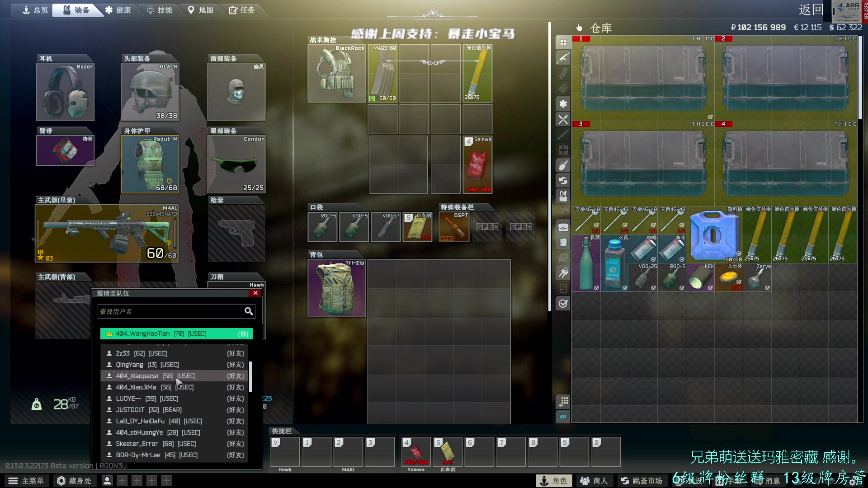Select THICC case number 3 in stash
The image size is (868, 488).
pyautogui.click(x=643, y=164)
